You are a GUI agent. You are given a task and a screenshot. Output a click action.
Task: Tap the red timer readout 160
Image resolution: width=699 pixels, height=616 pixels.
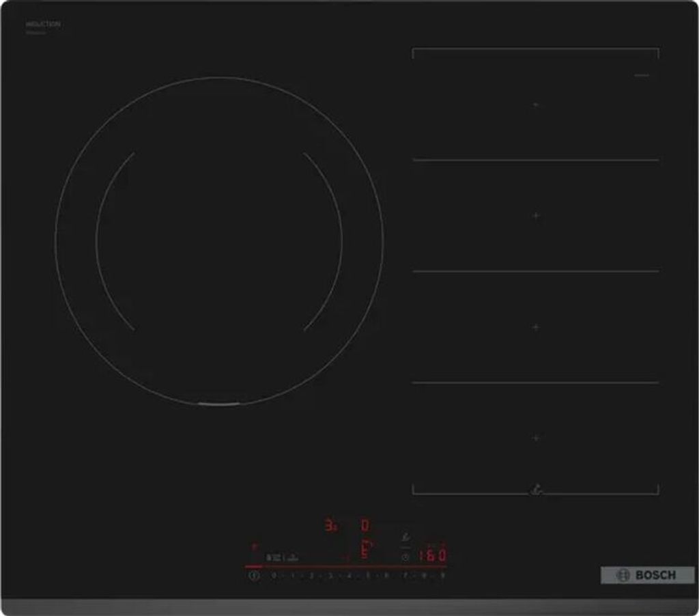click(433, 556)
